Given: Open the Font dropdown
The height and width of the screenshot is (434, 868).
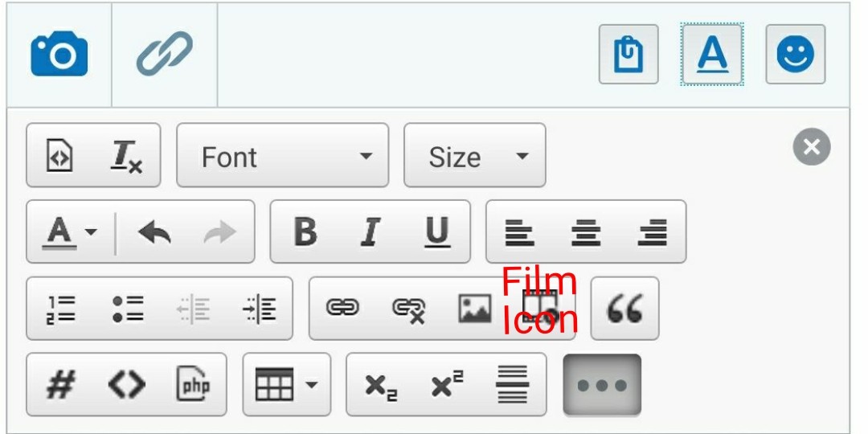Looking at the screenshot, I should tap(282, 156).
